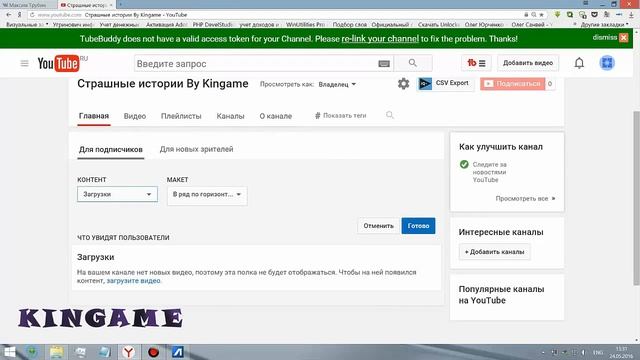Screen dimensions: 640x360
Task: Click the channel search magnifier icon
Action: point(390,115)
